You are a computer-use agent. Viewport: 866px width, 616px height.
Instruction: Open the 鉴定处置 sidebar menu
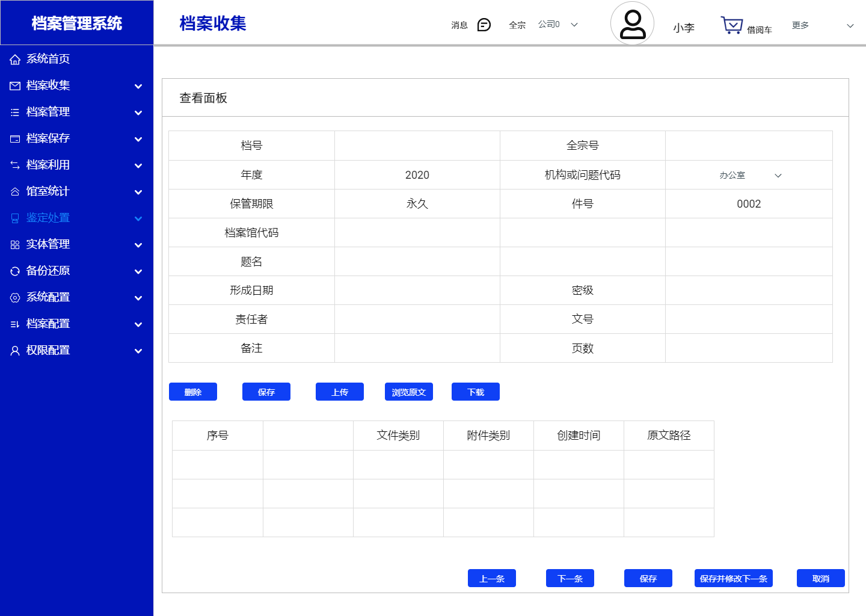pos(48,218)
